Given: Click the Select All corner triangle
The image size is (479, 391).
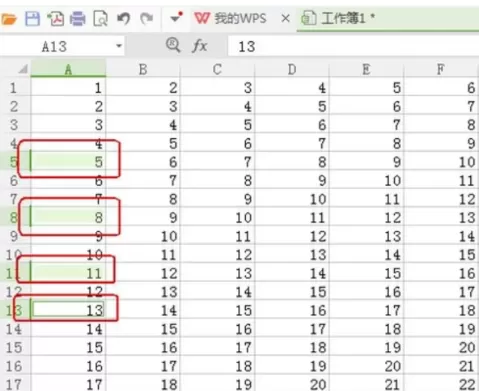Looking at the screenshot, I should coord(23,69).
